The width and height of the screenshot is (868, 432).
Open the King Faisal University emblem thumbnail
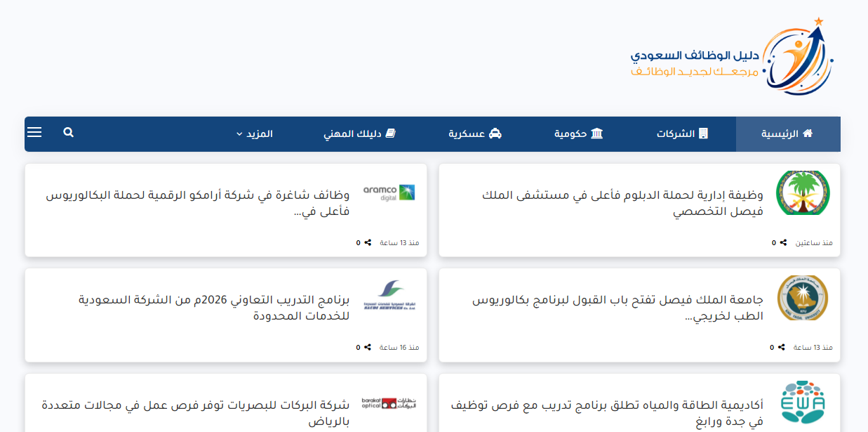(x=803, y=298)
